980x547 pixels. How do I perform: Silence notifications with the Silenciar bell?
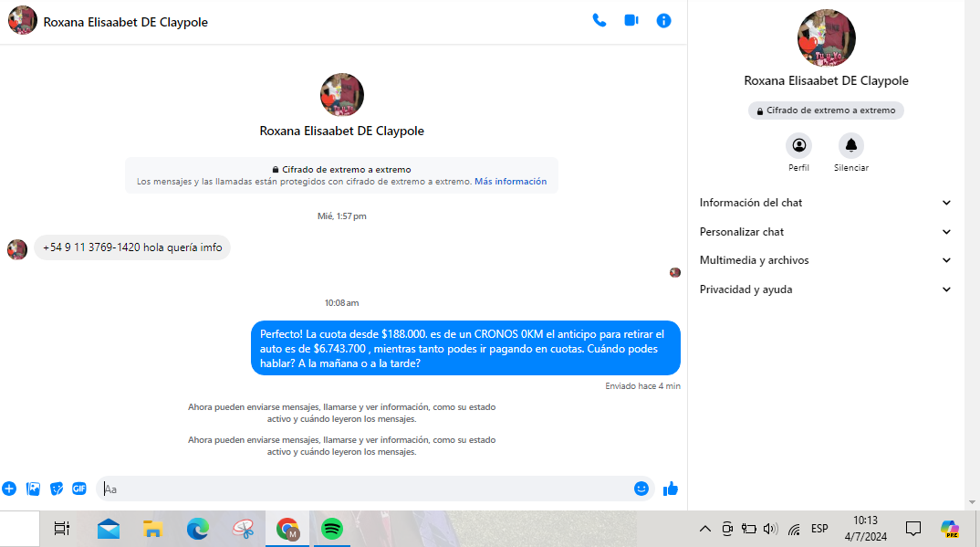(x=850, y=146)
